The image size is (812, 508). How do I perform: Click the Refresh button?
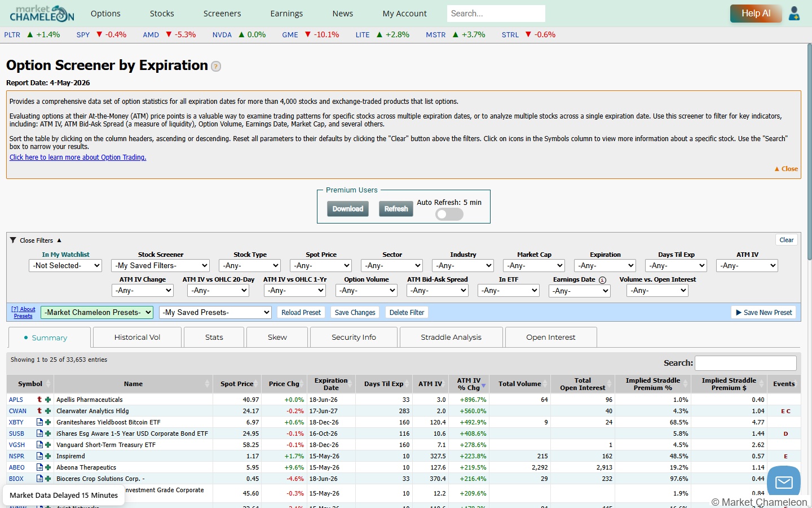[x=396, y=209]
